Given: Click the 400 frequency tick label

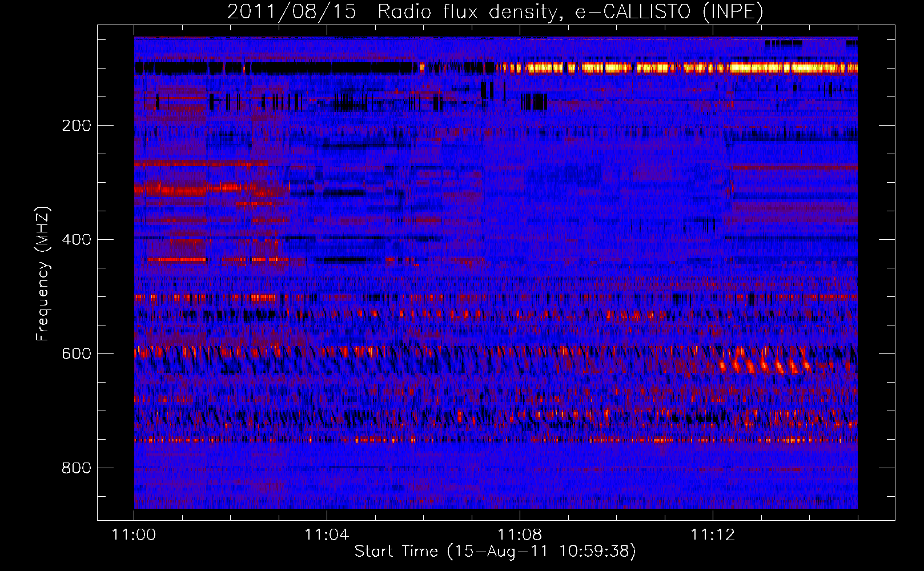Looking at the screenshot, I should point(77,240).
